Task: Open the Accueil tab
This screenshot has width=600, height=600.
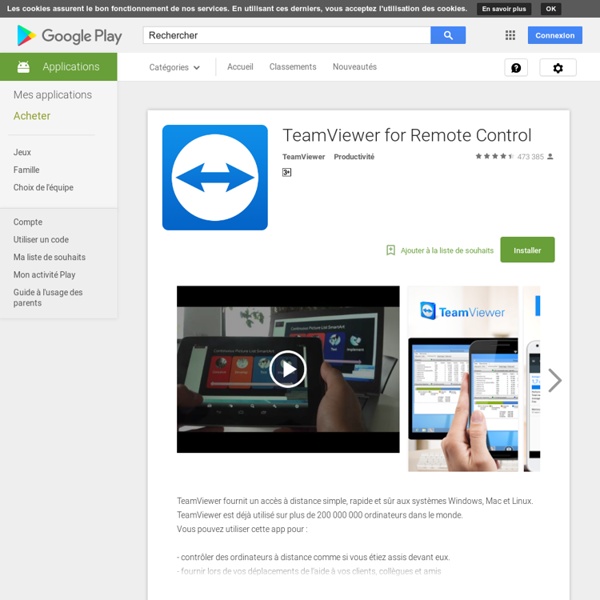Action: [240, 67]
